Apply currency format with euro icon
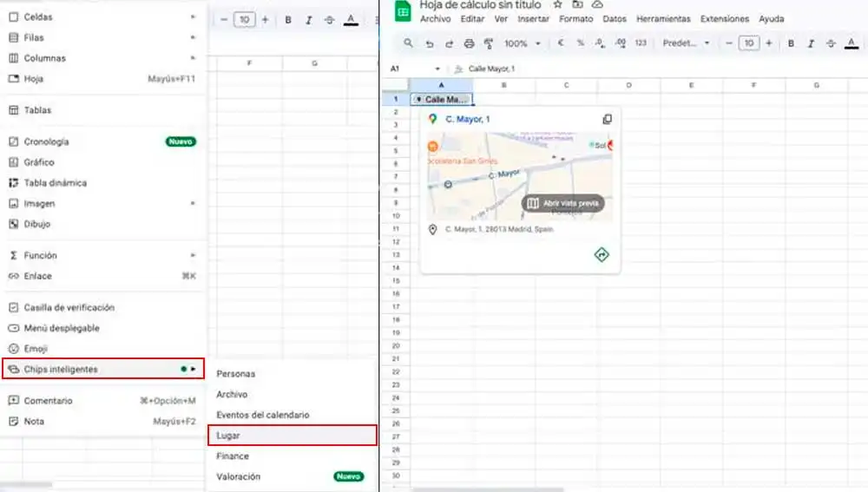868x492 pixels. point(560,43)
